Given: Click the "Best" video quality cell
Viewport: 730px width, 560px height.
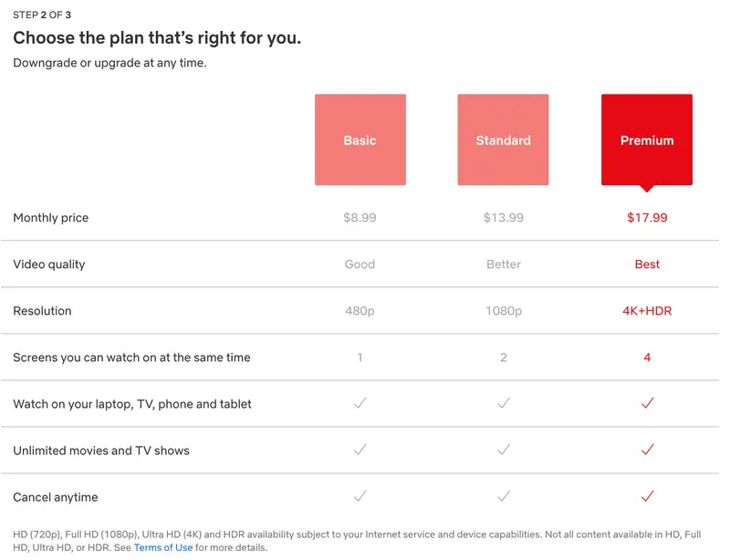Looking at the screenshot, I should [x=647, y=264].
